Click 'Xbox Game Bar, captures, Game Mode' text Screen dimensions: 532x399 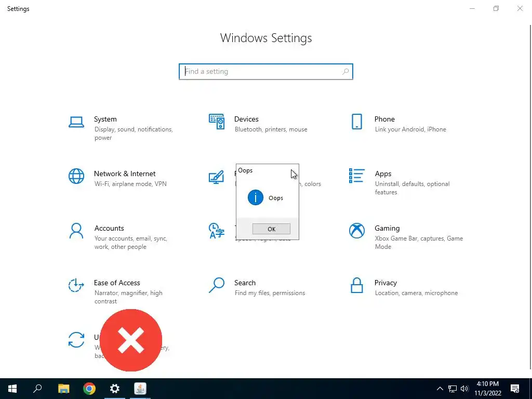pos(419,243)
